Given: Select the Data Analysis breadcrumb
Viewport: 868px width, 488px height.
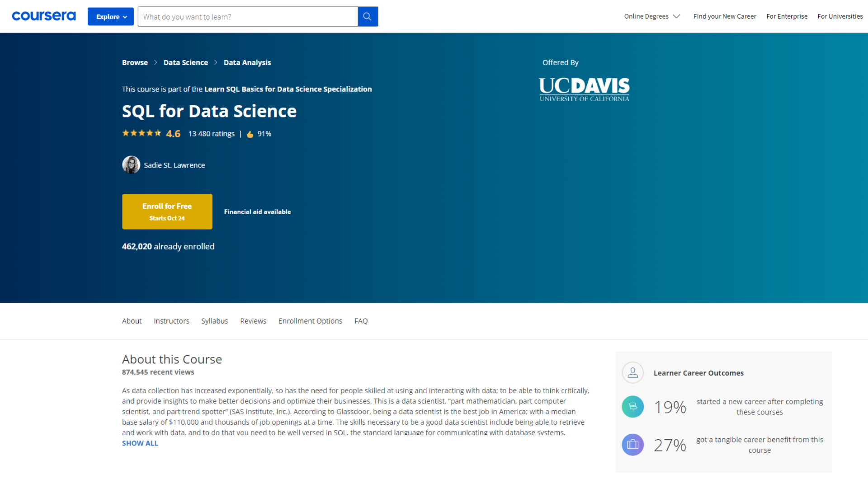Looking at the screenshot, I should coord(247,62).
